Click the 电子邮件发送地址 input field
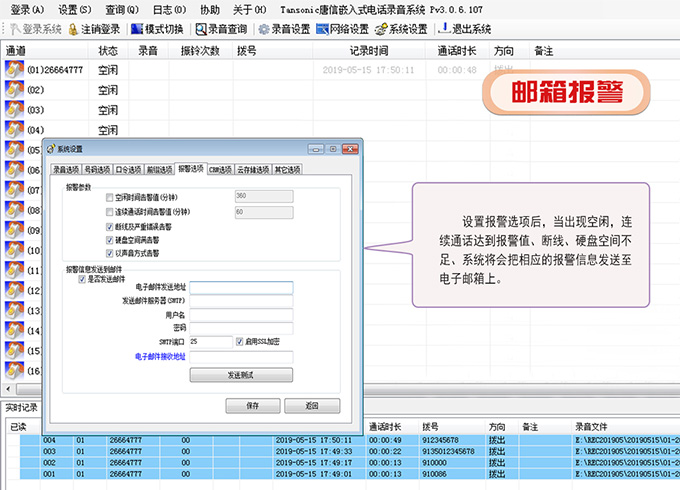 [x=242, y=287]
